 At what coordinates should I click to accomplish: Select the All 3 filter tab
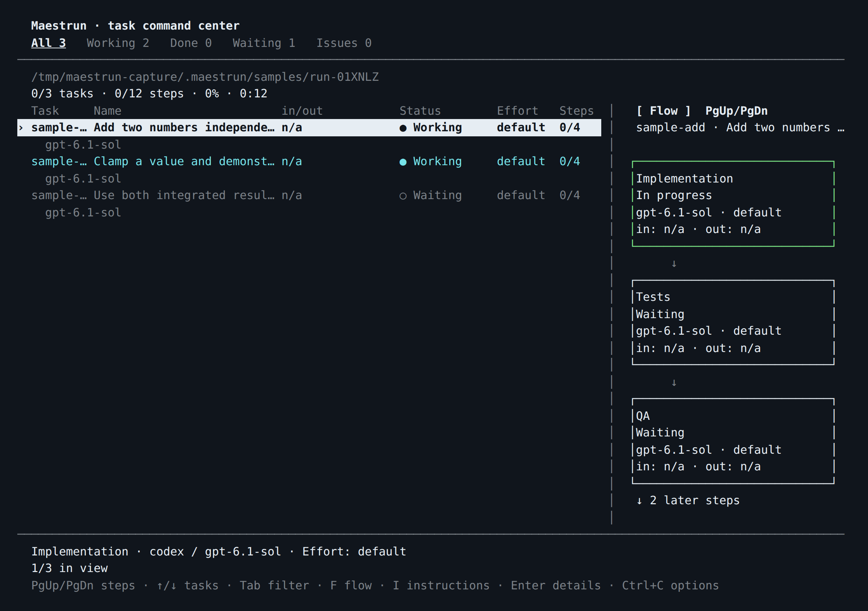click(x=48, y=43)
